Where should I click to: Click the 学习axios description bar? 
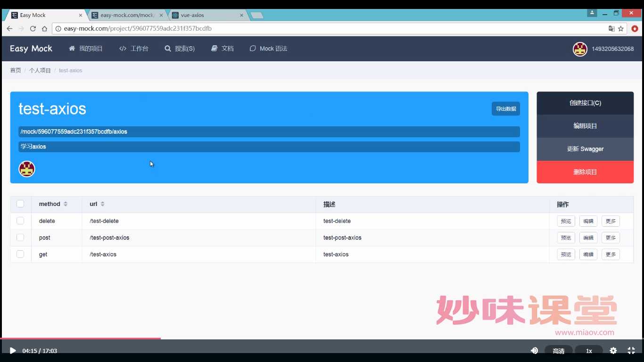click(269, 147)
